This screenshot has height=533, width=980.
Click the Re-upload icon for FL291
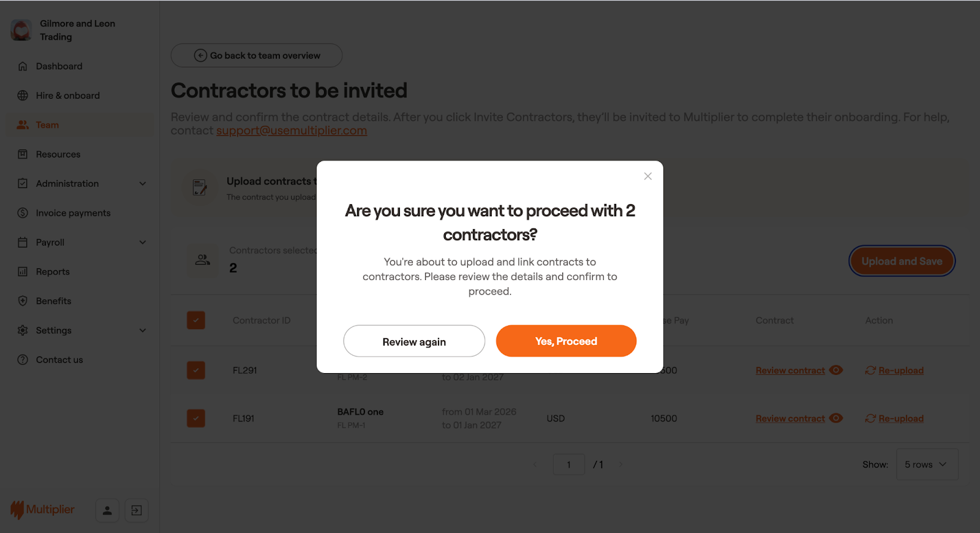coord(870,371)
